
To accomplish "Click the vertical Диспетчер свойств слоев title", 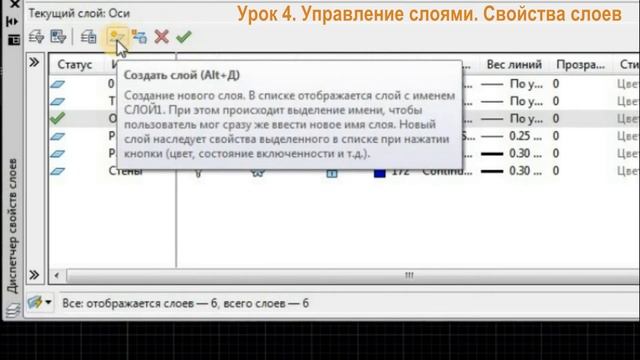I will 12,226.
